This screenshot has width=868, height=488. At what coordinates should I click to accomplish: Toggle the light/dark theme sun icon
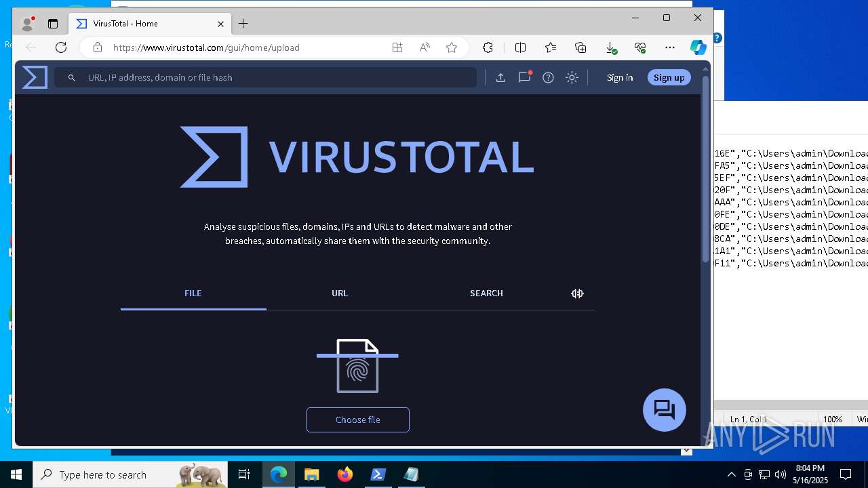click(572, 77)
